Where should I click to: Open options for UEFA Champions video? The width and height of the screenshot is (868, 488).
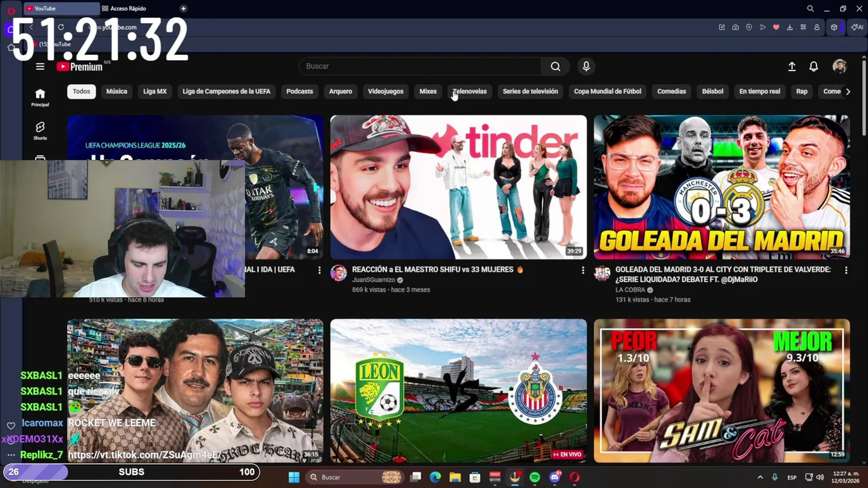tap(319, 270)
